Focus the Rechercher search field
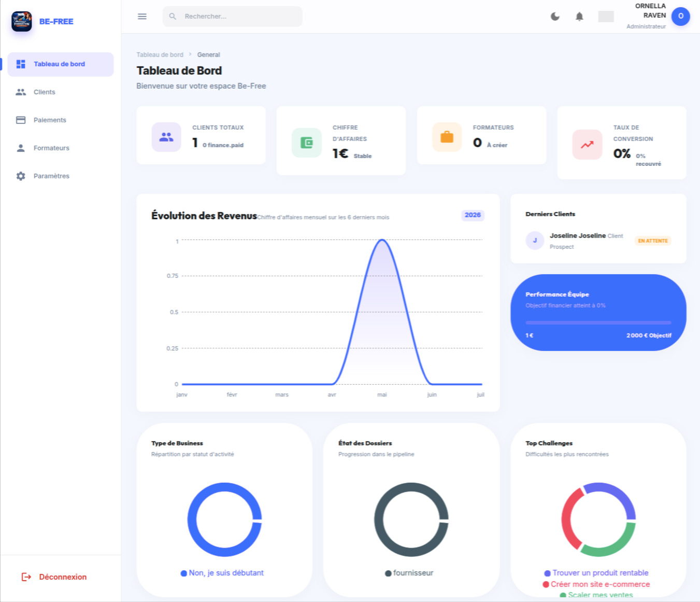 (233, 17)
